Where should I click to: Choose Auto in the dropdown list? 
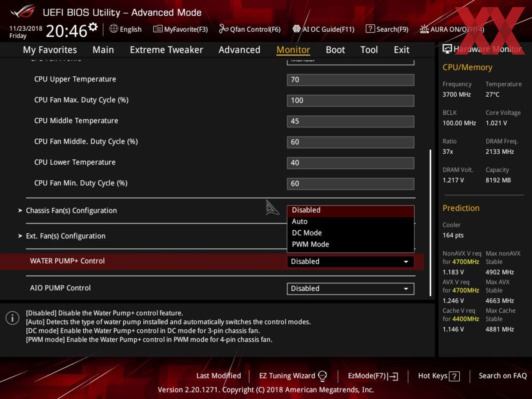[x=350, y=221]
